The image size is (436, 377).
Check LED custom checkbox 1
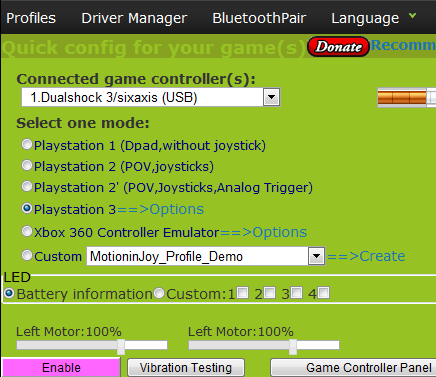pyautogui.click(x=243, y=293)
